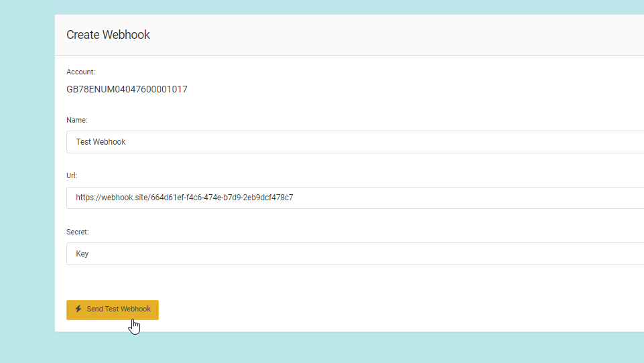Place cursor on the 'Key' secret value

82,254
